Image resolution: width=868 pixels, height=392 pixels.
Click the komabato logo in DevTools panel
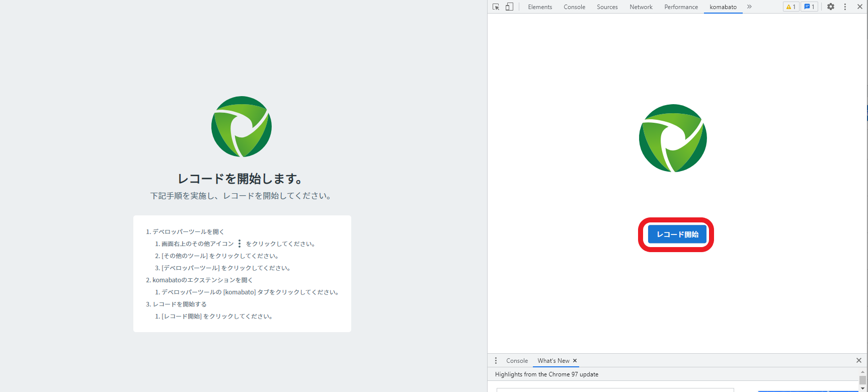673,138
